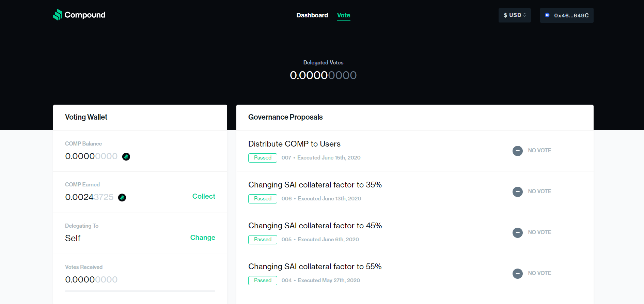Open the 0x46...649C wallet account menu
This screenshot has width=644, height=304.
coord(567,15)
